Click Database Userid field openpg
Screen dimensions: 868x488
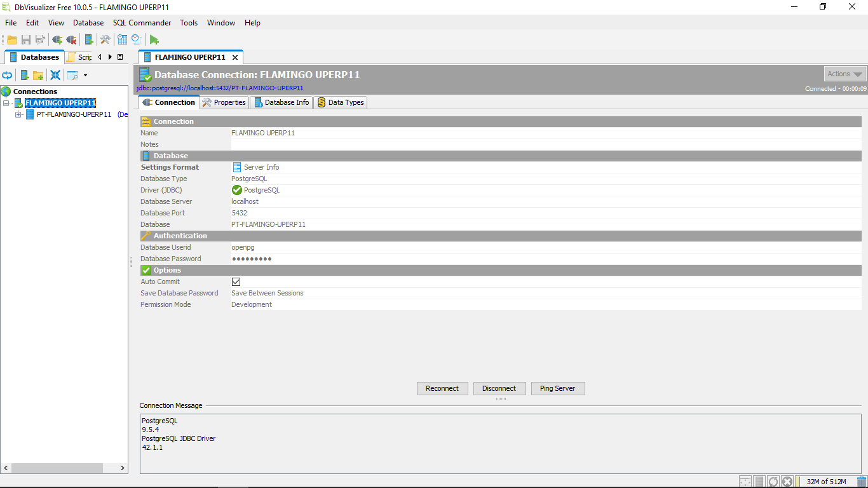pos(546,247)
